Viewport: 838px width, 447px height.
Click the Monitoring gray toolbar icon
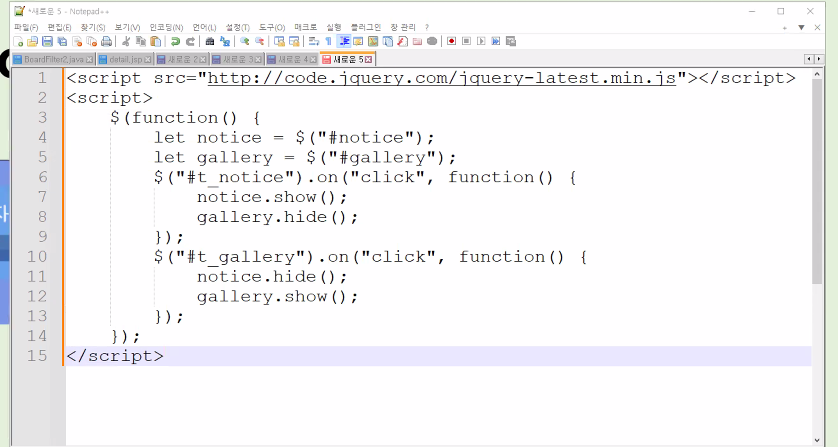(x=432, y=41)
